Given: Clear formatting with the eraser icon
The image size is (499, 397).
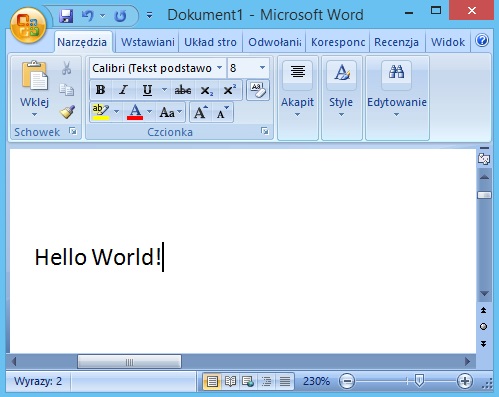Looking at the screenshot, I should 258,90.
